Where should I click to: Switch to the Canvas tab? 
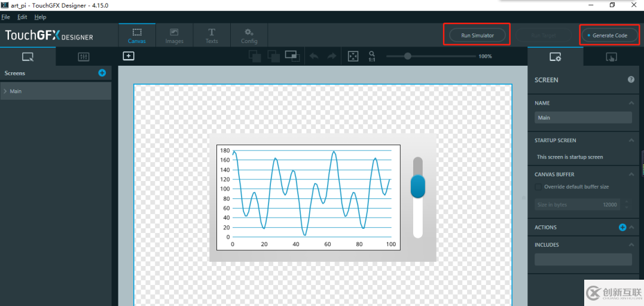pos(137,35)
